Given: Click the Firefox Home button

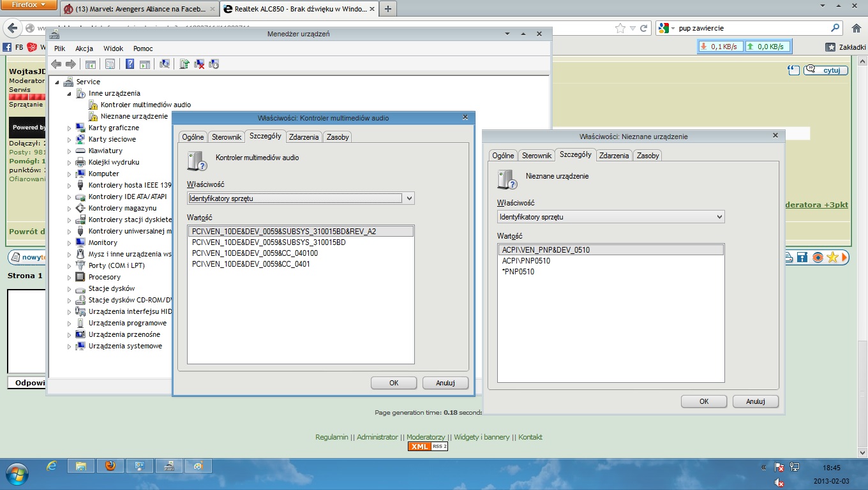Looking at the screenshot, I should (x=857, y=28).
